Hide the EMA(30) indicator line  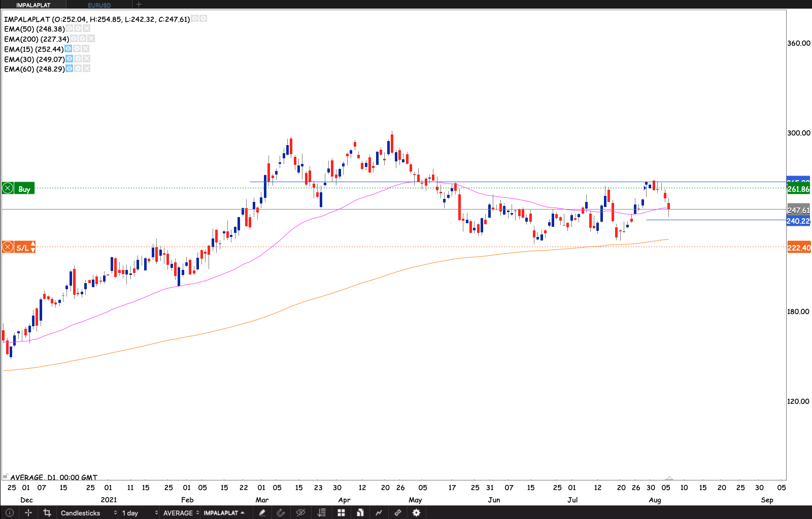tap(70, 59)
